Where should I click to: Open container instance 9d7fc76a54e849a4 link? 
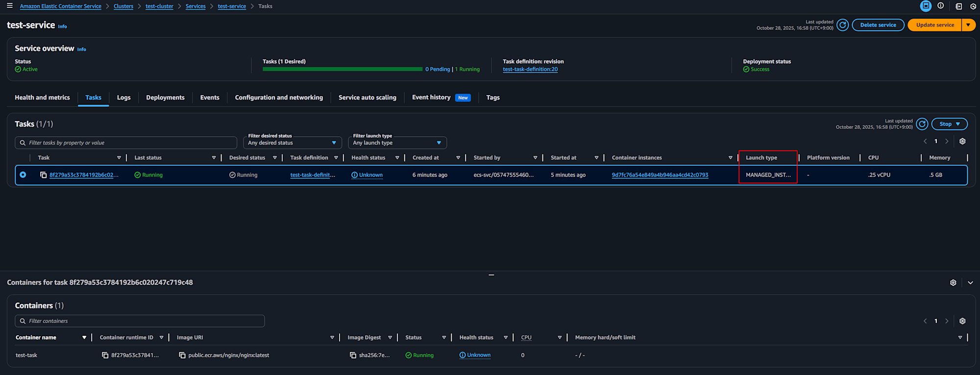point(660,175)
